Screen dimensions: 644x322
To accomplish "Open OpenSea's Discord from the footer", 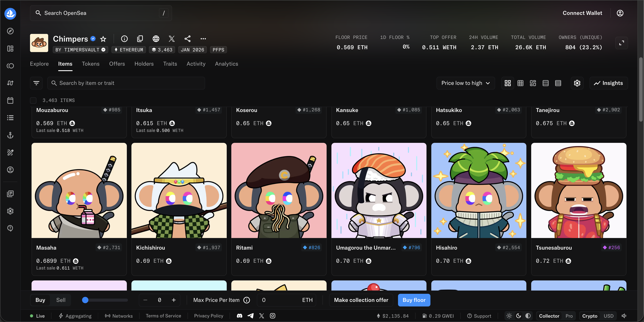I will [239, 316].
